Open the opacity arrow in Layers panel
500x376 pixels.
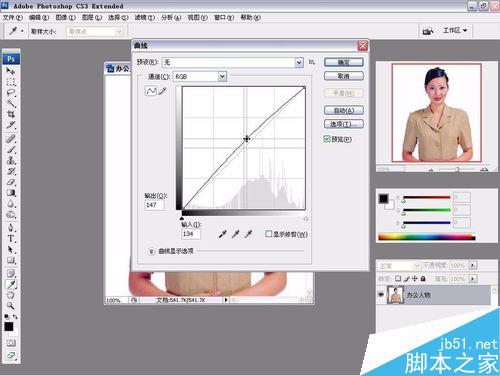click(473, 266)
